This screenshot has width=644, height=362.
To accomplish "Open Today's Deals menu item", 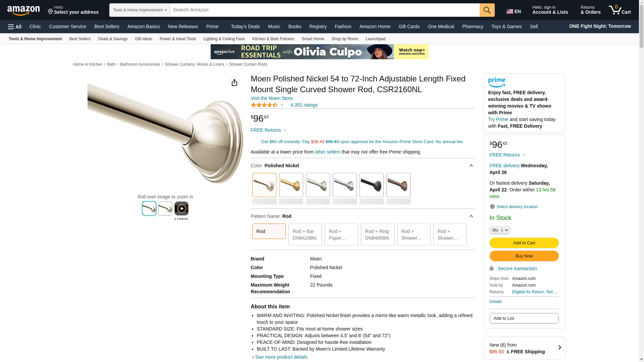I will click(245, 26).
